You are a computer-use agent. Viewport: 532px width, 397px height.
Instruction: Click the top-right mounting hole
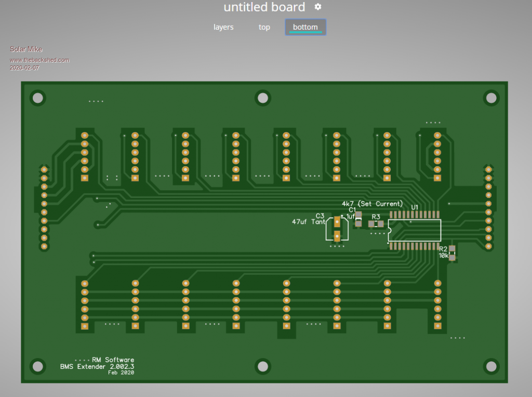point(490,98)
